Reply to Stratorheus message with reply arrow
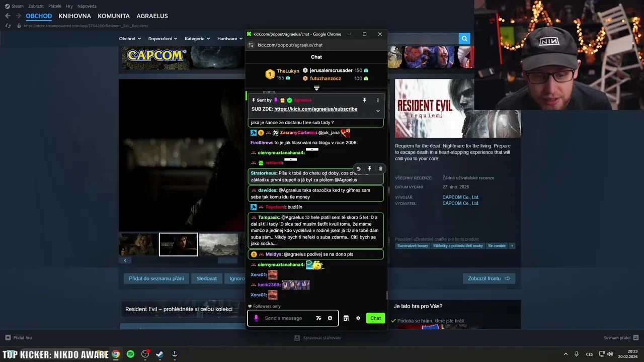644x362 pixels. pyautogui.click(x=358, y=169)
